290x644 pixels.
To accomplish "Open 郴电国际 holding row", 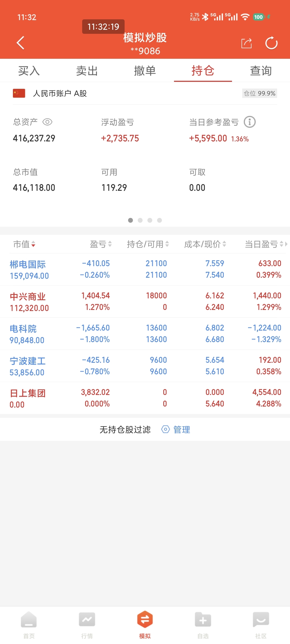I will (x=145, y=269).
